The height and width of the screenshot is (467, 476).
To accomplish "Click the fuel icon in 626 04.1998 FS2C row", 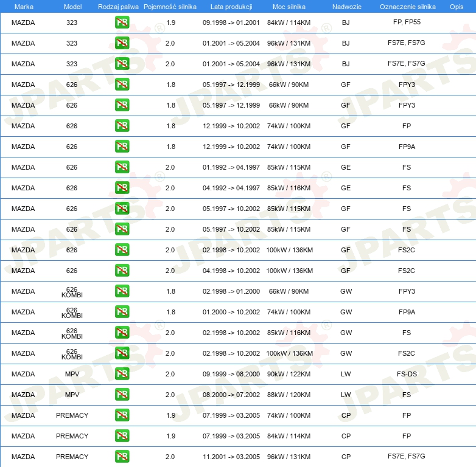I will point(122,271).
